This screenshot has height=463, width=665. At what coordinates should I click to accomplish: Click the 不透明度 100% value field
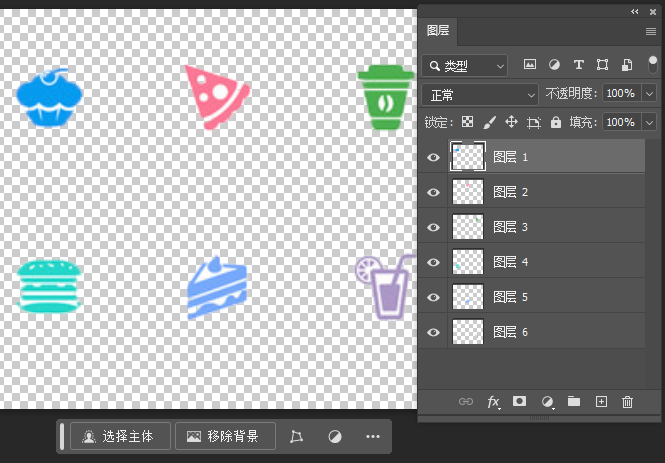click(x=623, y=94)
